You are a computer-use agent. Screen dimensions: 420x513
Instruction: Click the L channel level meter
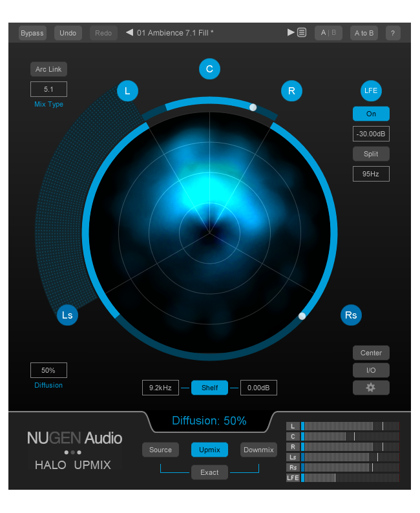[350, 426]
